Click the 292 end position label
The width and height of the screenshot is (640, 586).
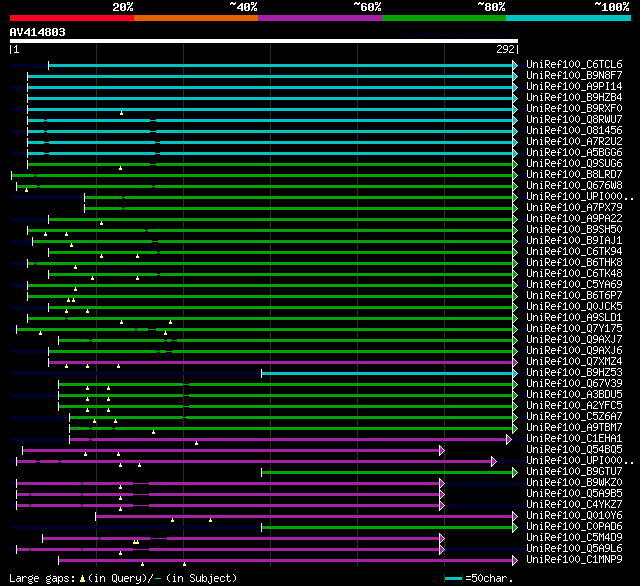(505, 49)
